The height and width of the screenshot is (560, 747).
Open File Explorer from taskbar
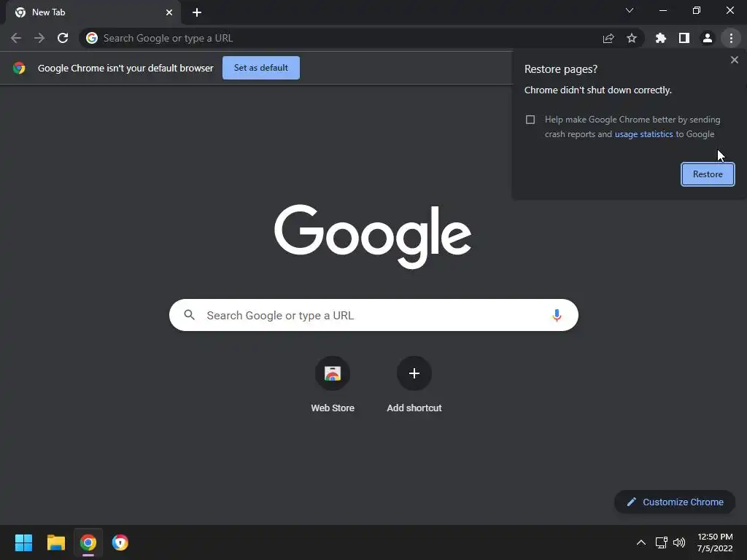56,542
